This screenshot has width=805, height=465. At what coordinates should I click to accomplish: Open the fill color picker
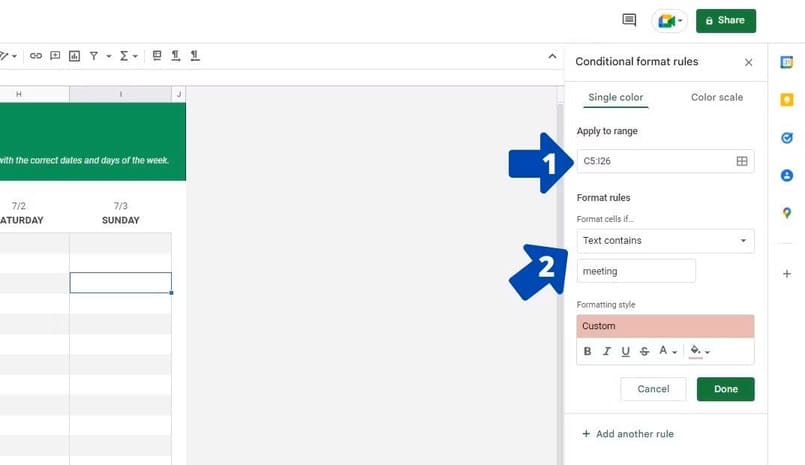coord(699,352)
